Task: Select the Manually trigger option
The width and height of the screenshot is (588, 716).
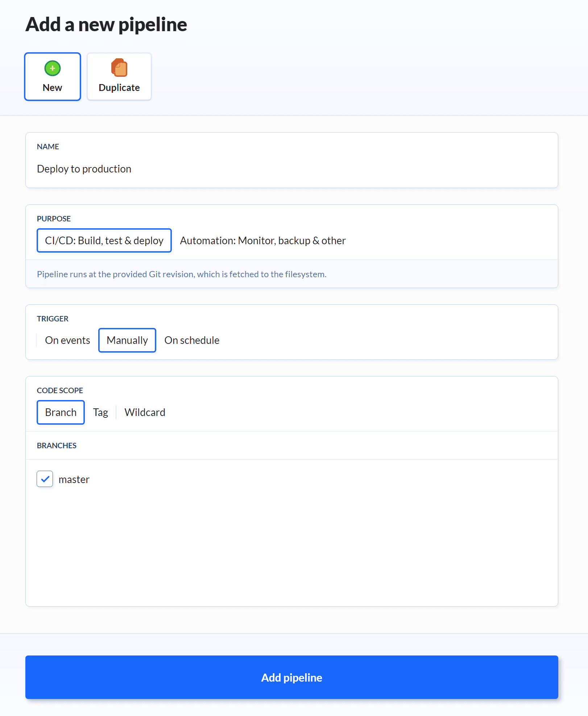Action: [x=127, y=340]
